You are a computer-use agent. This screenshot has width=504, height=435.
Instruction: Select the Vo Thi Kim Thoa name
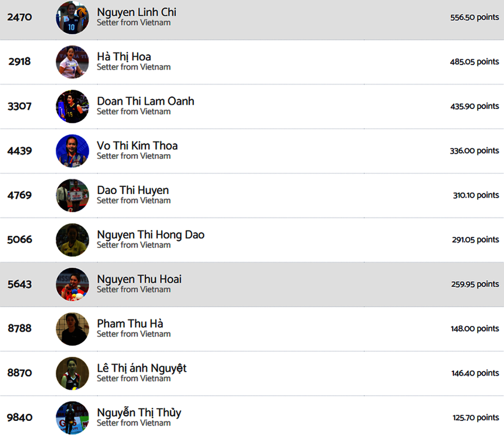click(137, 146)
